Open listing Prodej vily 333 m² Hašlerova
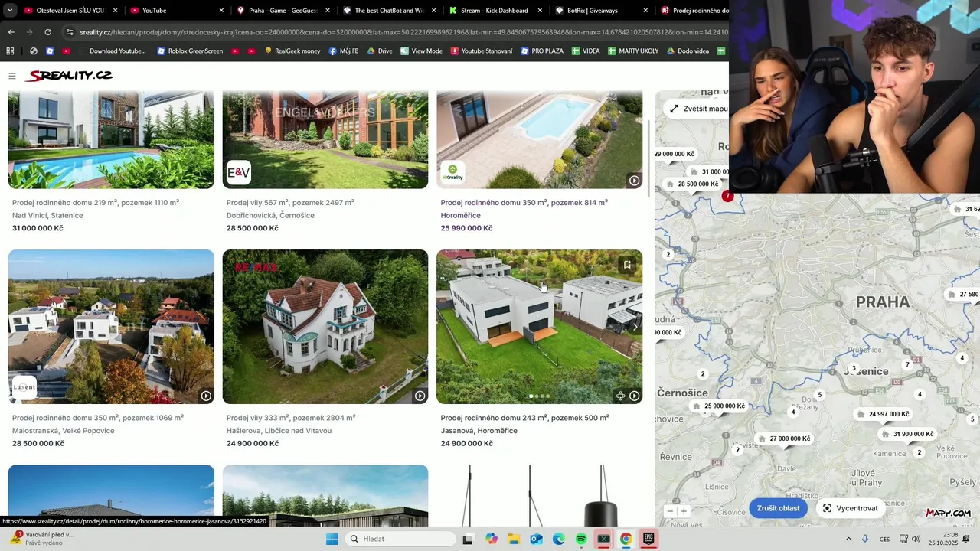980x551 pixels. (290, 418)
